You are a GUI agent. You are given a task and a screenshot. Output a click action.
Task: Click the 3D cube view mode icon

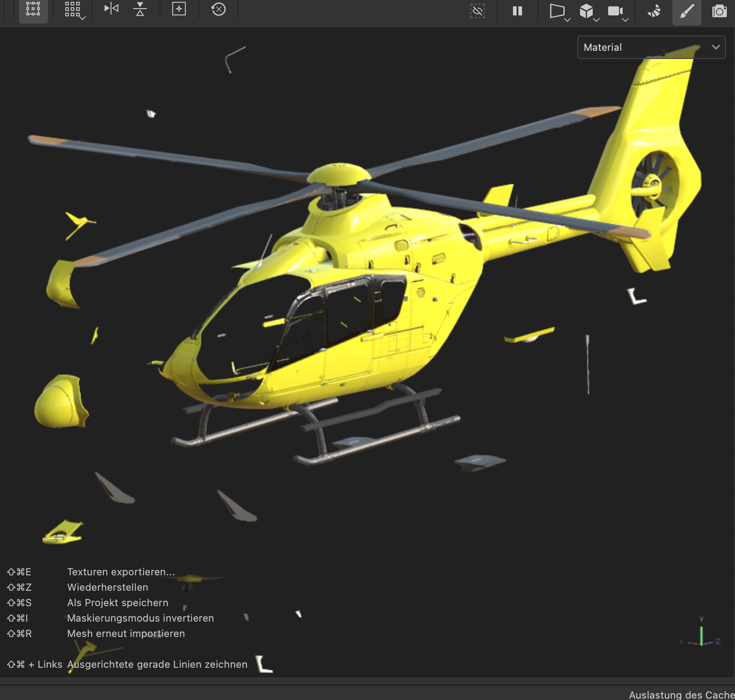click(x=586, y=11)
